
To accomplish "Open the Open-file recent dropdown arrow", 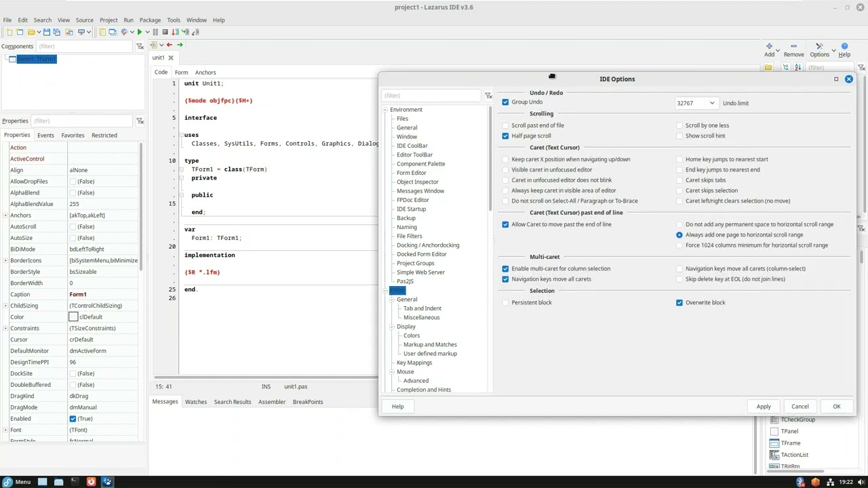I will point(39,32).
